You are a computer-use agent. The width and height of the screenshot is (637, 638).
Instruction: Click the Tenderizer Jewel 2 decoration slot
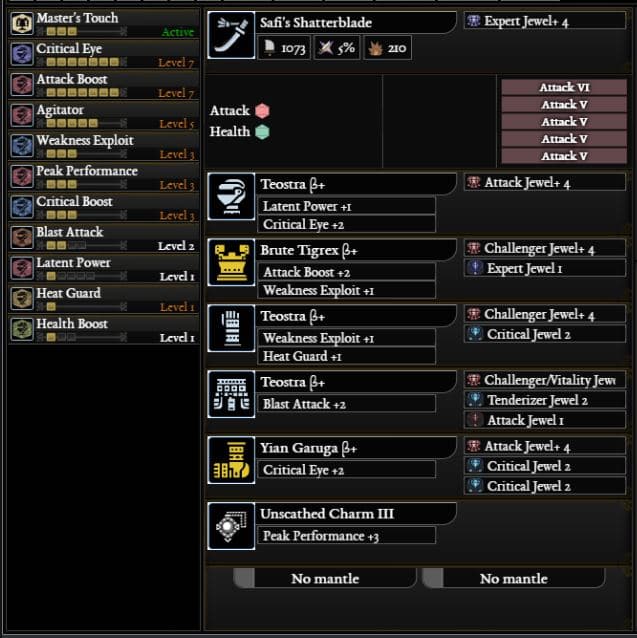pos(545,400)
